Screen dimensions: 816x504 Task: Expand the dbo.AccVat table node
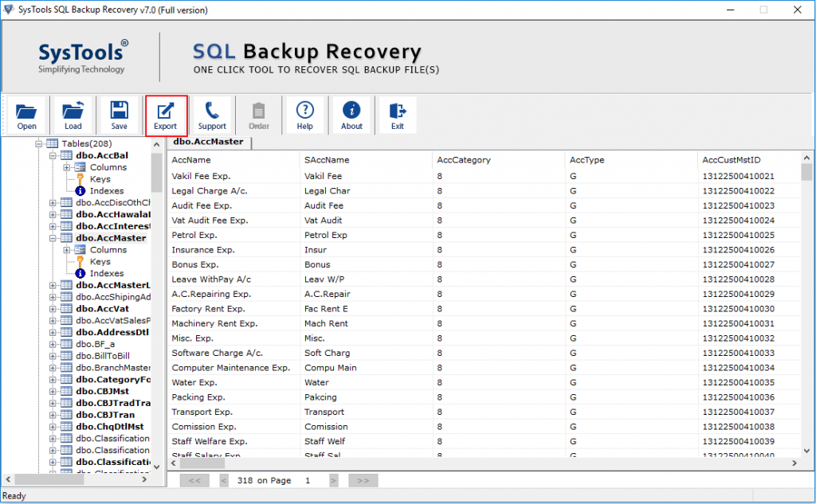tap(53, 309)
